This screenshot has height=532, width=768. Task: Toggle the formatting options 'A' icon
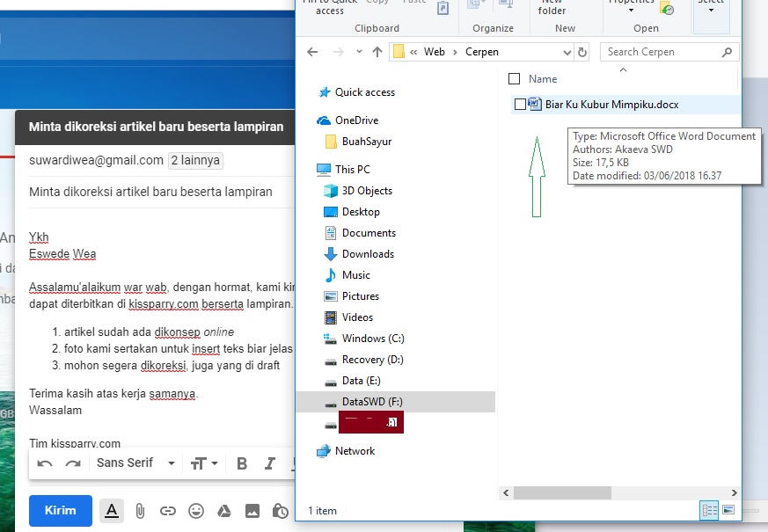click(112, 511)
